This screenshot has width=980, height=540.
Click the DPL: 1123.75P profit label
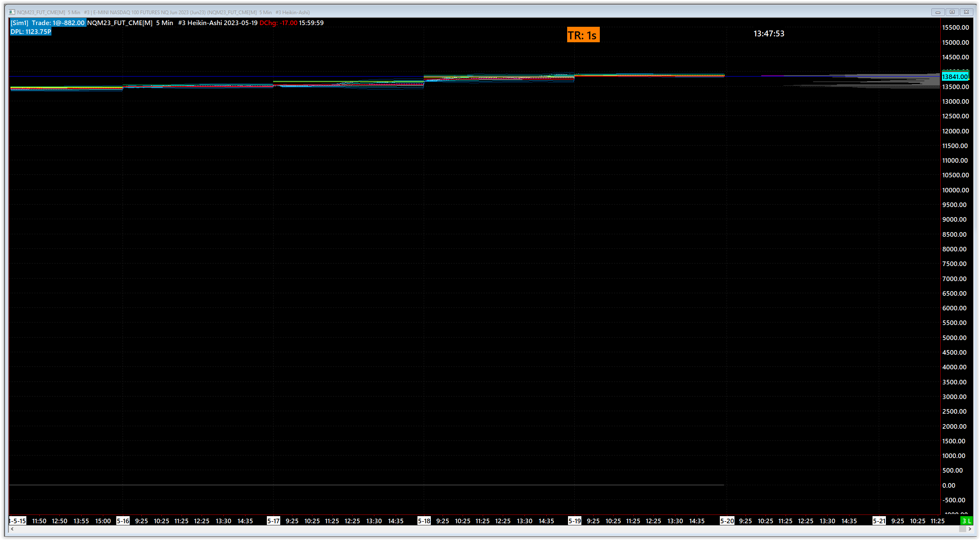tap(31, 32)
